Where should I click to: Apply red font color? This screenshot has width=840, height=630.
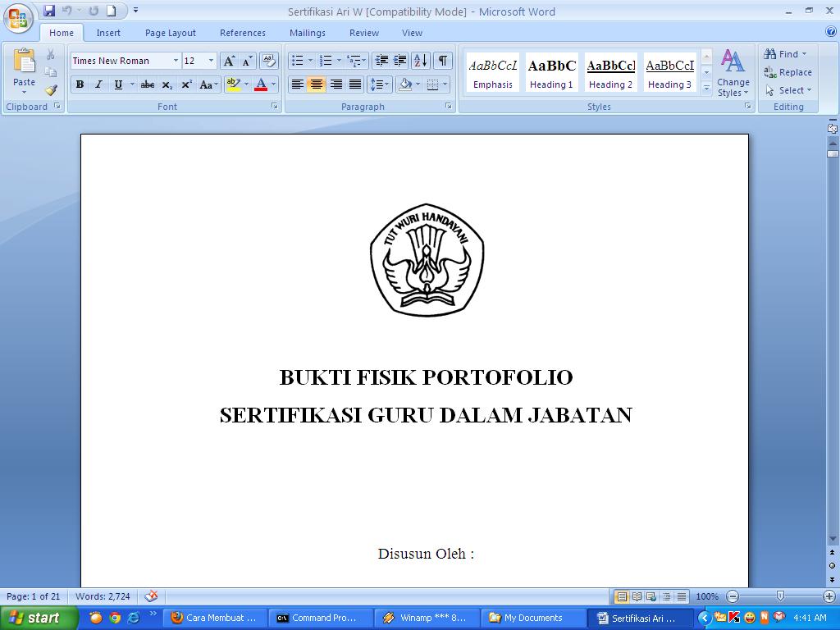261,84
